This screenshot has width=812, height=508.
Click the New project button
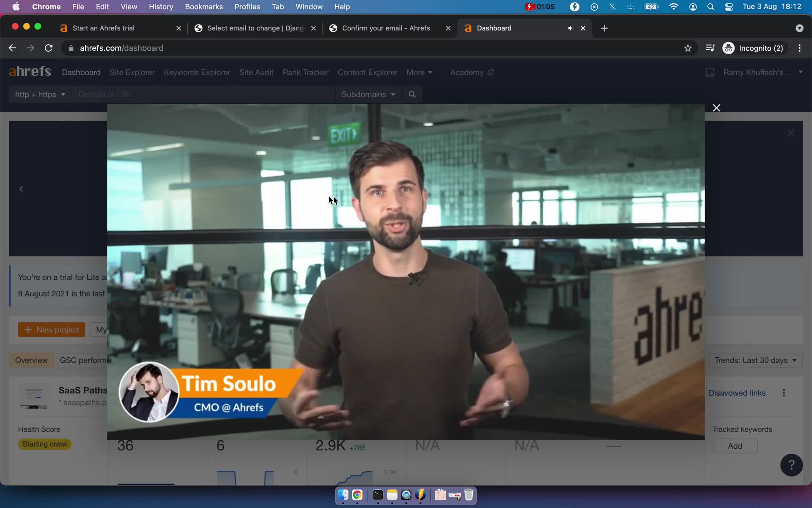(52, 330)
